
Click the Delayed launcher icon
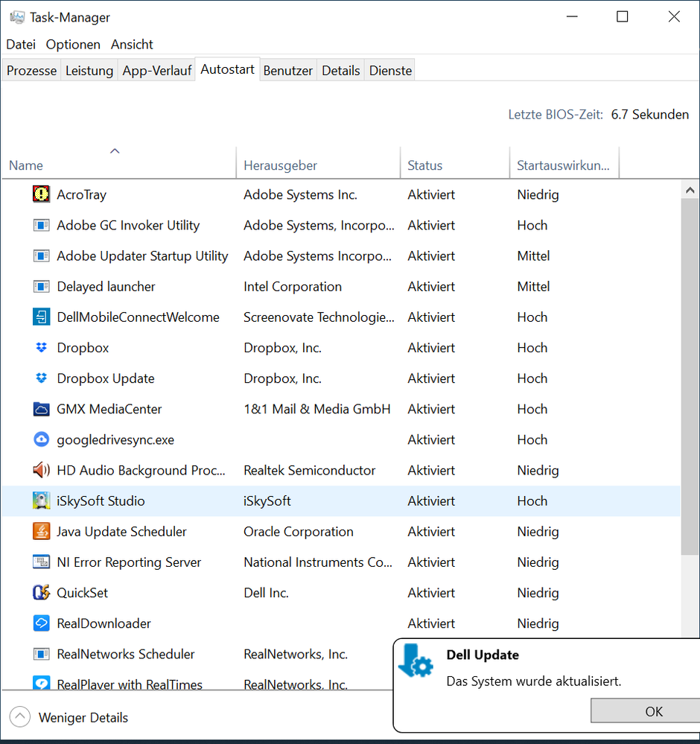point(41,286)
